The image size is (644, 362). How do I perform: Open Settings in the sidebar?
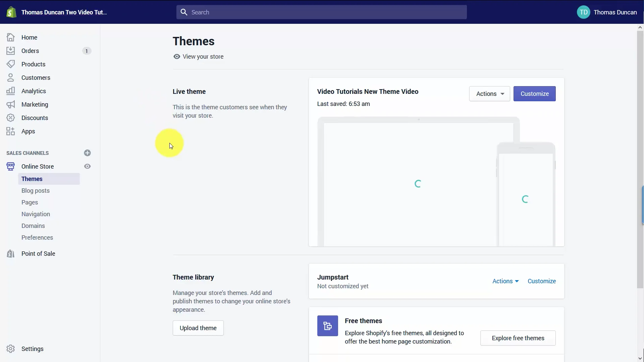click(x=32, y=349)
